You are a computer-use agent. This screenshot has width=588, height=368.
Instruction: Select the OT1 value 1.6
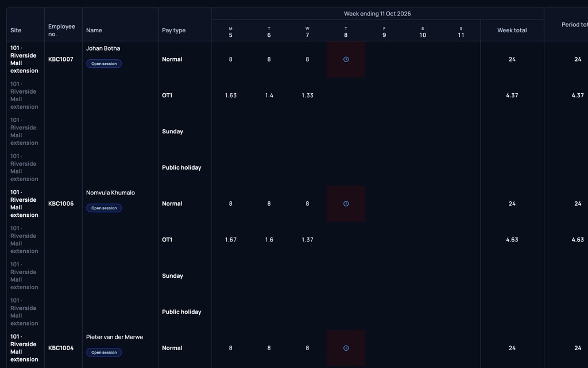pos(269,240)
